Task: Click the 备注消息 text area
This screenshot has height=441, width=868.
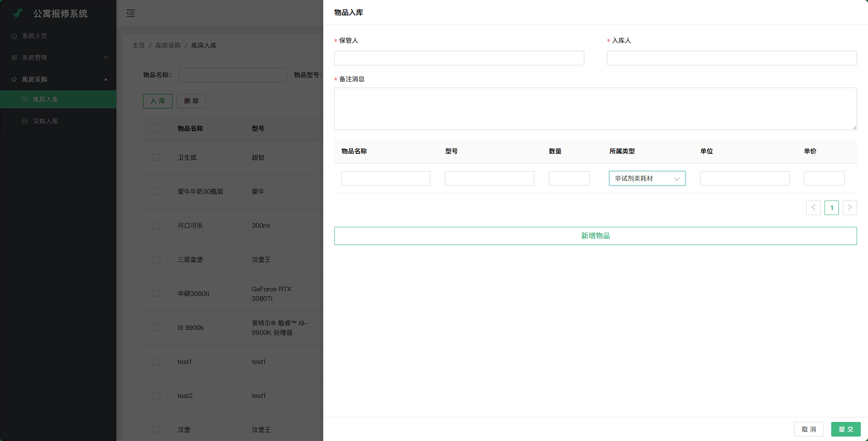Action: (x=595, y=109)
